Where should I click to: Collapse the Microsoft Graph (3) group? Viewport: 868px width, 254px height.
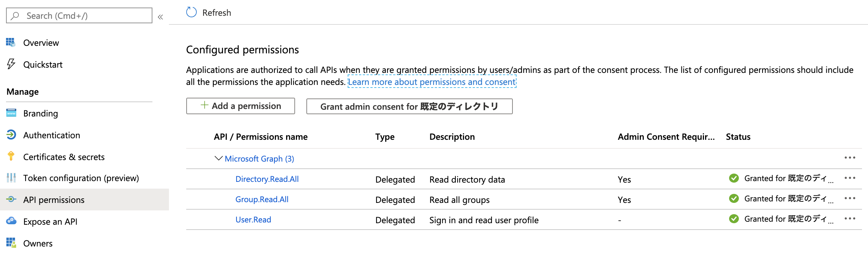pos(219,159)
